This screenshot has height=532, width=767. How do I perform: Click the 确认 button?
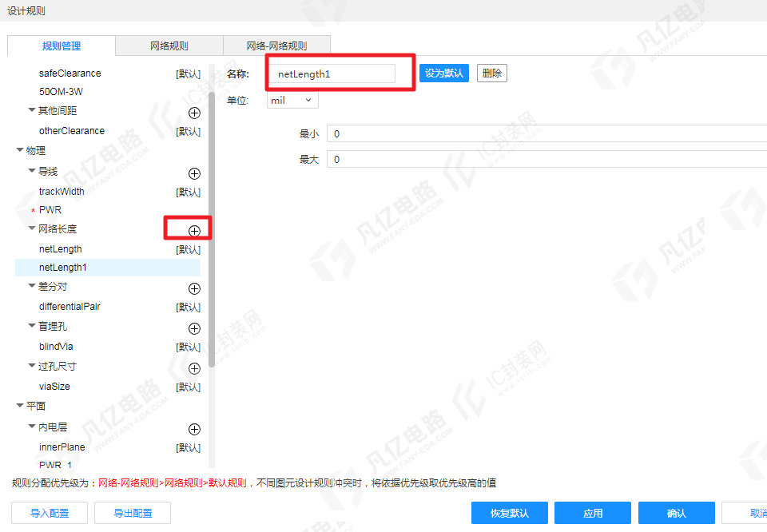tap(677, 513)
